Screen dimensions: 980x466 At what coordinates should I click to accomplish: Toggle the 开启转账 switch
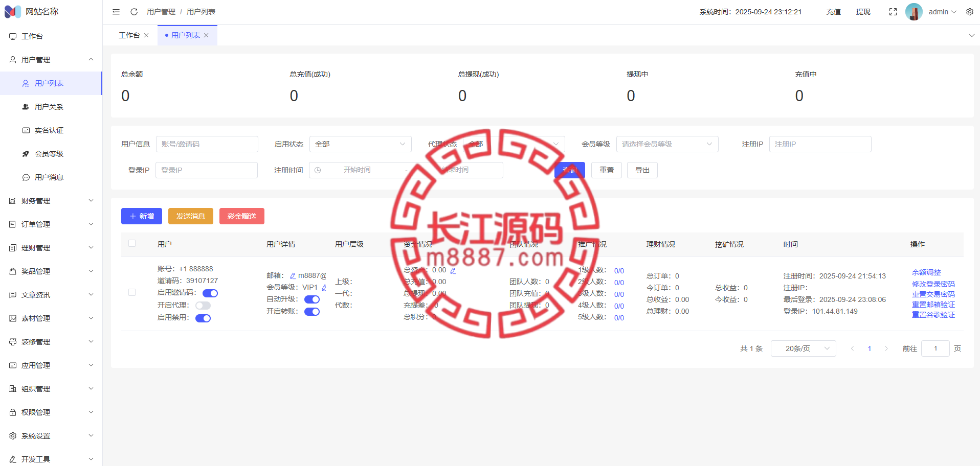[312, 312]
